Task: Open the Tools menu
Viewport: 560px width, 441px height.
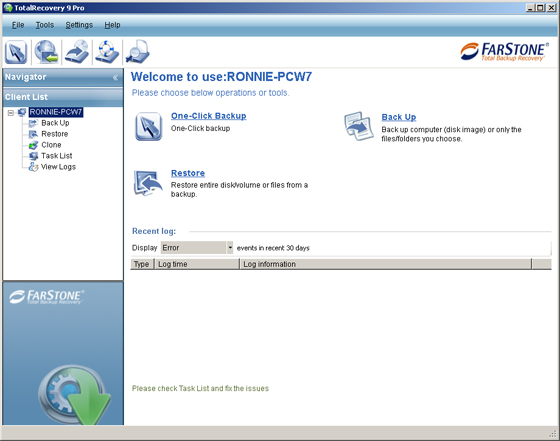Action: 45,25
